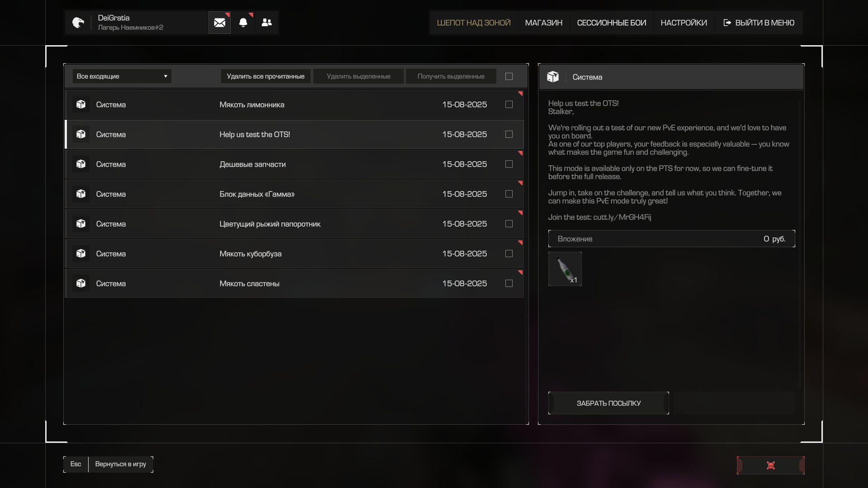Click the eagle faction emblem icon

(78, 23)
